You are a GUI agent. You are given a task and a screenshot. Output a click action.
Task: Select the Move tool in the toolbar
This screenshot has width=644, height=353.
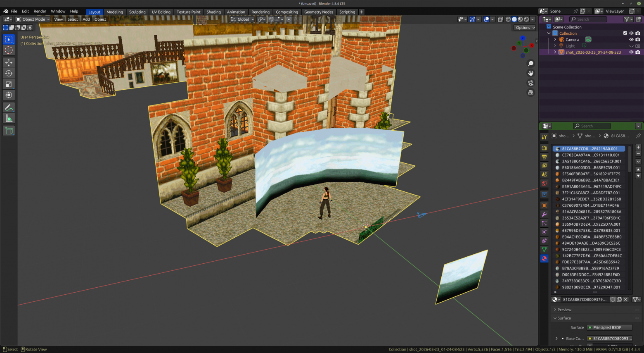[9, 62]
